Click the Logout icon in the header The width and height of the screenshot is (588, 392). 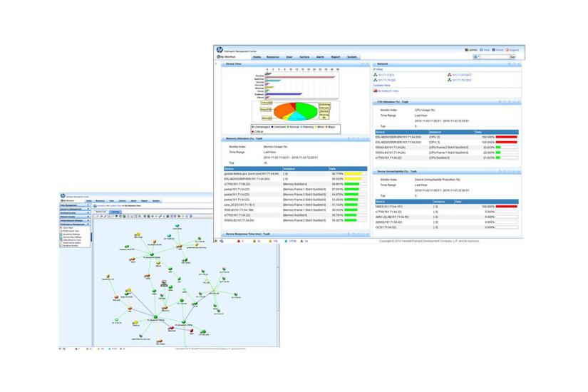pyautogui.click(x=512, y=50)
